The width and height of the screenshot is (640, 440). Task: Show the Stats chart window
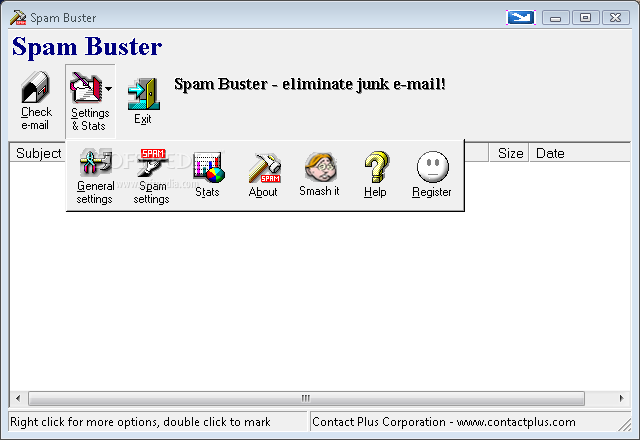[208, 175]
